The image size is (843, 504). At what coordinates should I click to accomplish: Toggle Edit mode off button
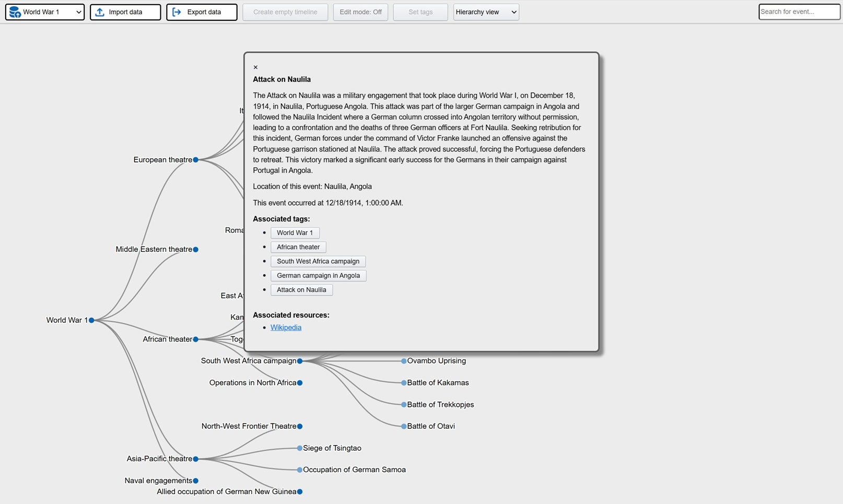360,12
